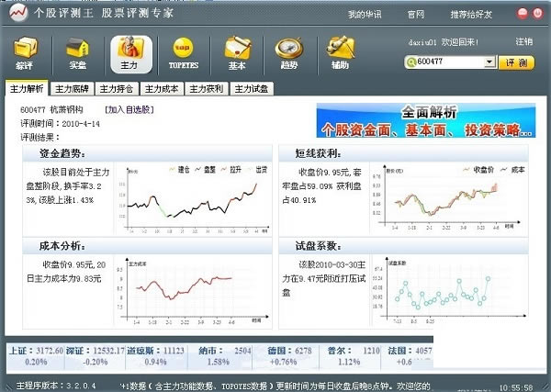This screenshot has height=392, width=551.
Task: Click the search magnifier icon in stock code box
Action: pos(410,62)
